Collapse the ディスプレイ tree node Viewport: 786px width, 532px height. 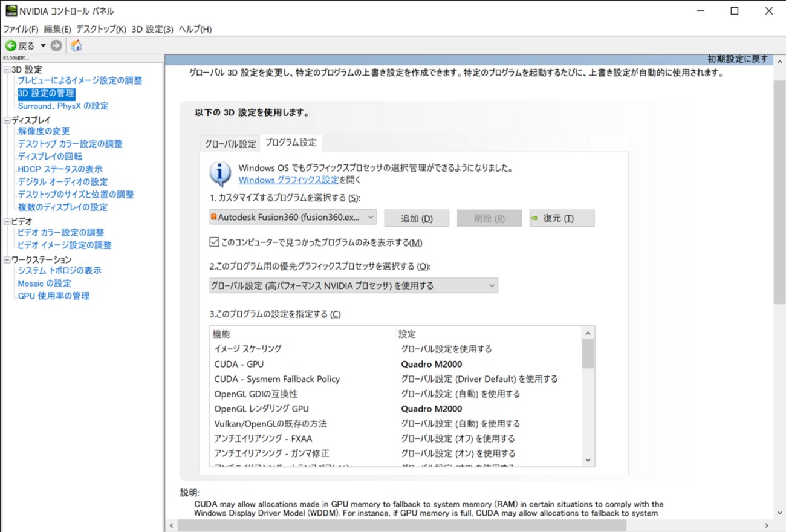coord(7,120)
